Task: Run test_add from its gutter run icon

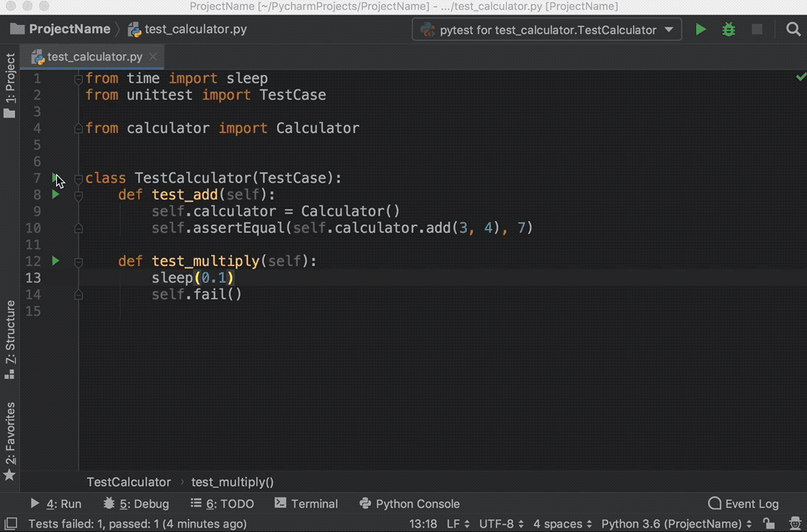Action: [55, 194]
